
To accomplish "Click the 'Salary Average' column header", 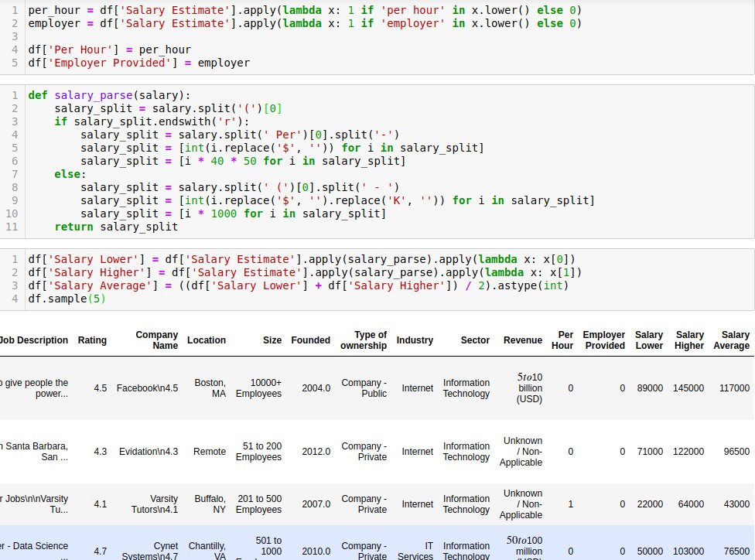I will [732, 340].
